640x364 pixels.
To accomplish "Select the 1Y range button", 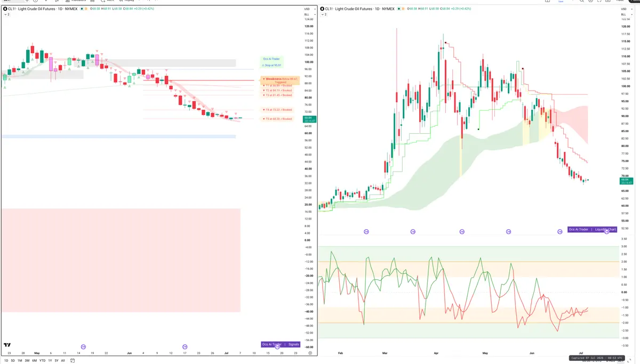I will 50,360.
